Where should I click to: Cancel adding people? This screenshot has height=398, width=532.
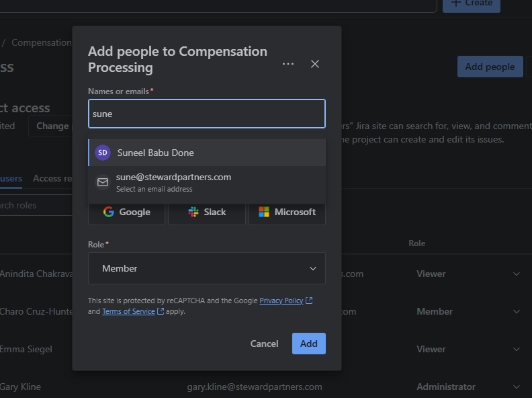coord(264,344)
